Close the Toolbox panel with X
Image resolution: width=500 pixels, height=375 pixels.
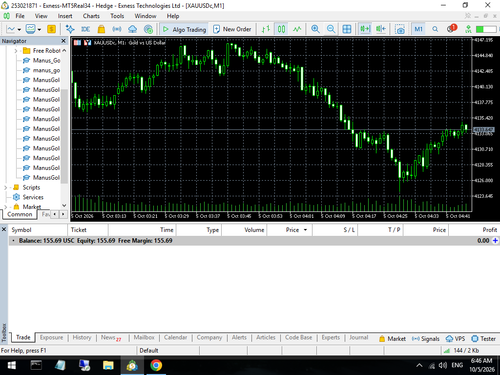point(4,229)
